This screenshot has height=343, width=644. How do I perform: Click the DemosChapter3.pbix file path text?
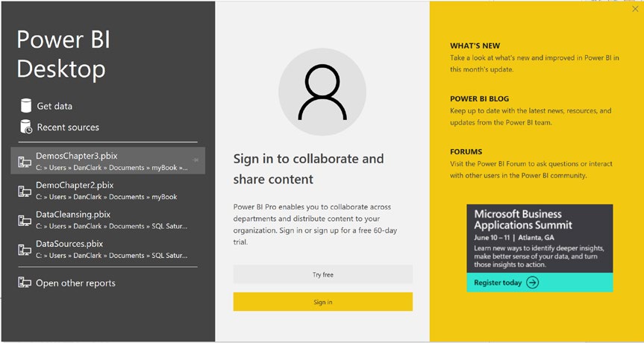tap(112, 168)
